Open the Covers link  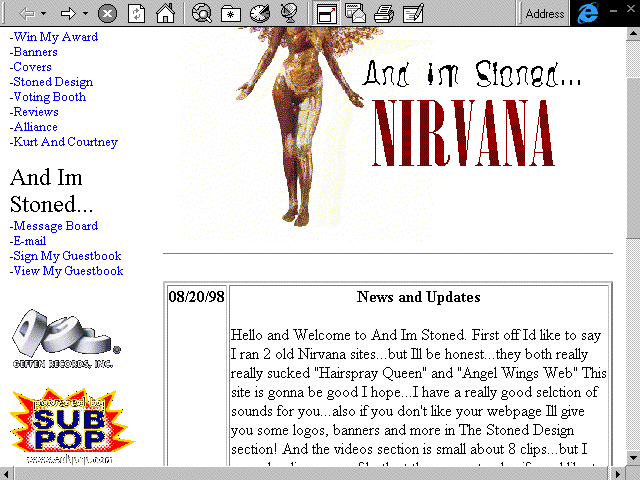[x=32, y=67]
